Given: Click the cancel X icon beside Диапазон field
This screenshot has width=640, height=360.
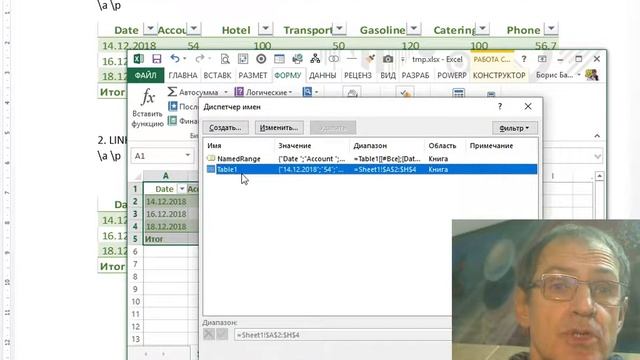Looking at the screenshot, I should 209,334.
